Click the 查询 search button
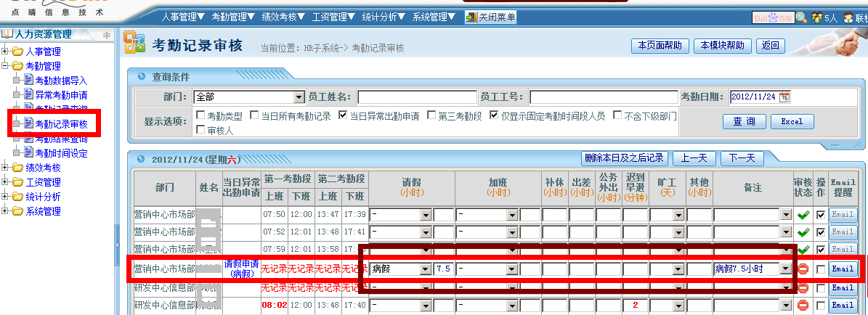This screenshot has height=315, width=868. [743, 121]
